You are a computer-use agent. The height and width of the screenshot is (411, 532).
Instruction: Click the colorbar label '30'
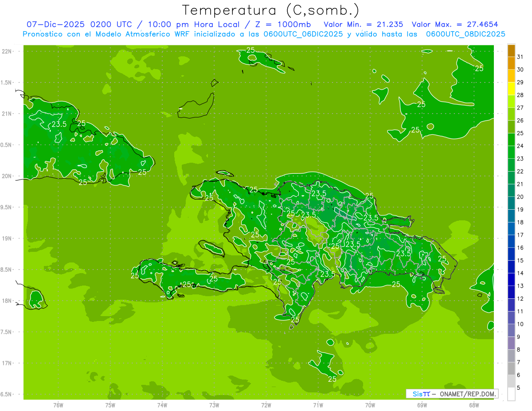click(x=520, y=70)
